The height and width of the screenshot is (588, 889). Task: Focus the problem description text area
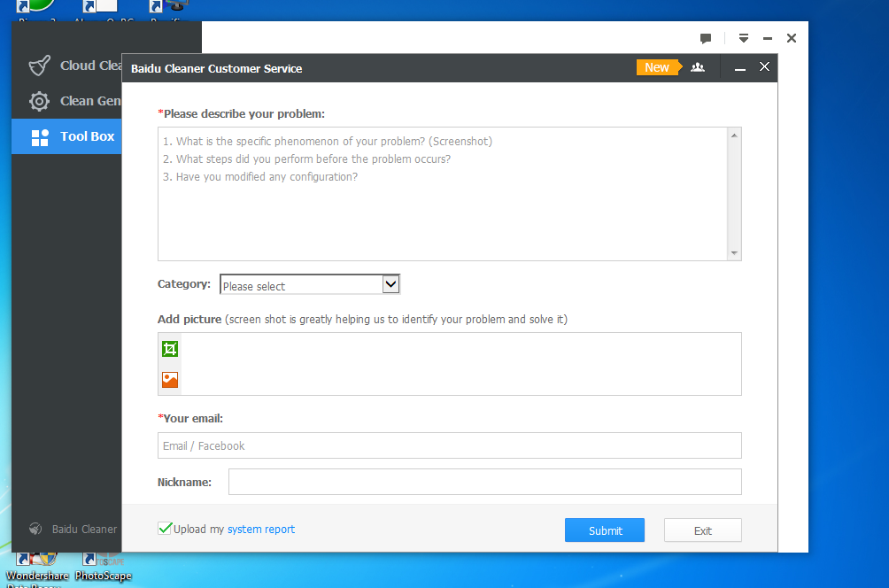[443, 194]
